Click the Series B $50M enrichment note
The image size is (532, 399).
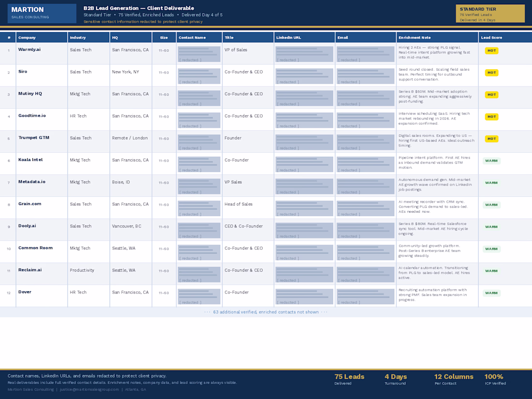[435, 97]
